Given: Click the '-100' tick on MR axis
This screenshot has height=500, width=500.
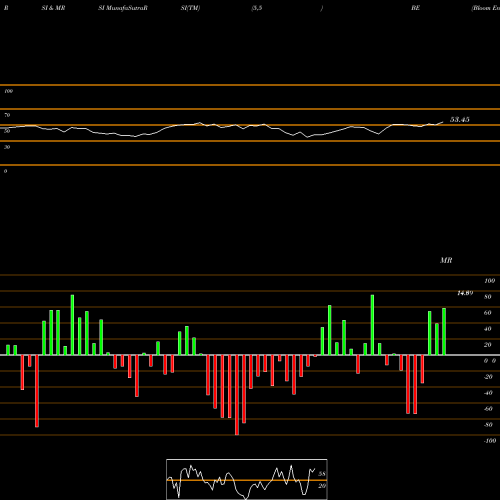Looking at the screenshot, I should click(490, 441).
